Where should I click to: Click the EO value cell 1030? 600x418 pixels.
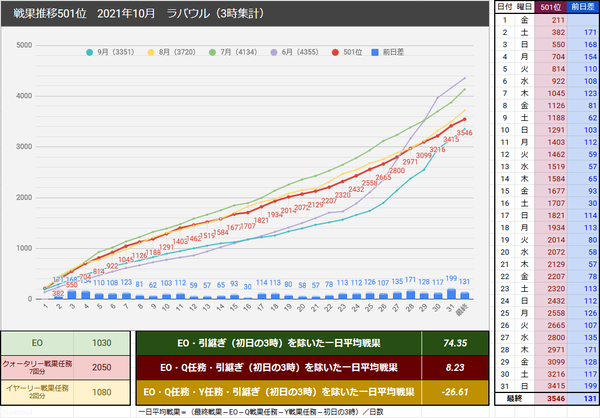click(x=101, y=343)
